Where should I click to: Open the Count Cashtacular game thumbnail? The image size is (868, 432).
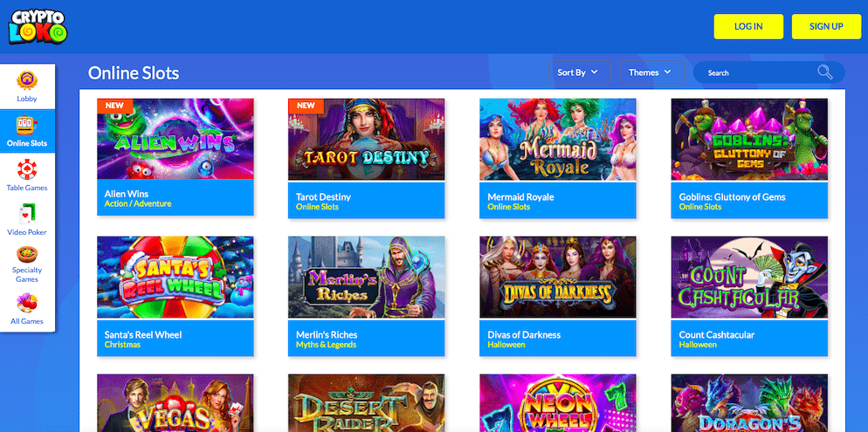tap(749, 277)
